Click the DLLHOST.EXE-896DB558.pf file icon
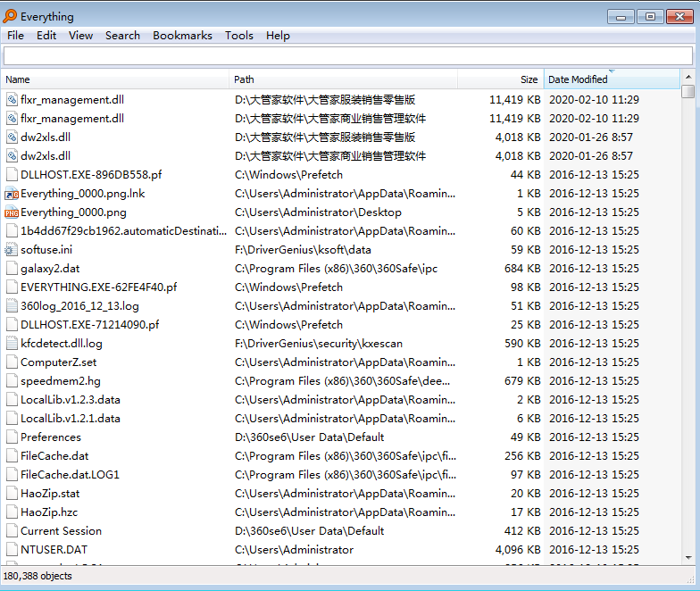700x591 pixels. click(12, 175)
